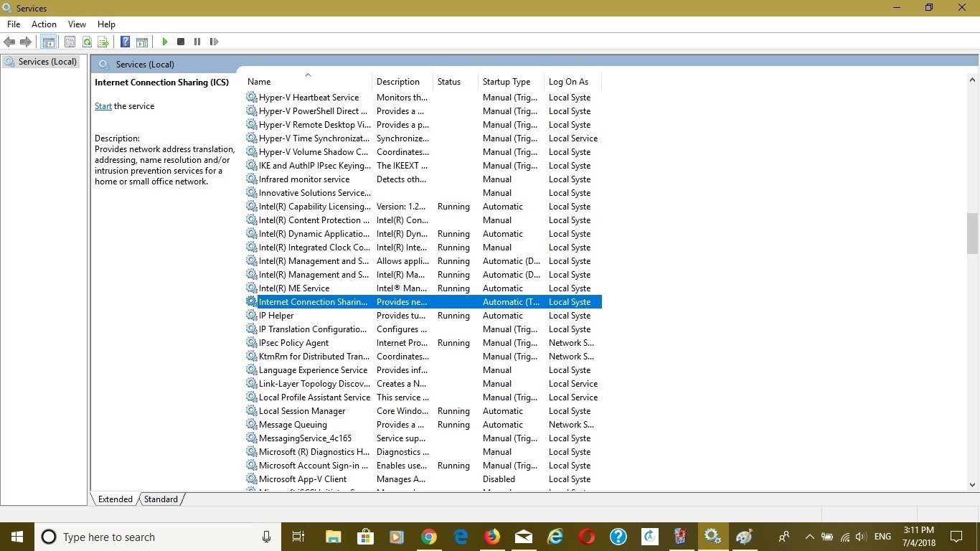Click the Pause Service icon
This screenshot has height=551, width=980.
pyautogui.click(x=197, y=42)
